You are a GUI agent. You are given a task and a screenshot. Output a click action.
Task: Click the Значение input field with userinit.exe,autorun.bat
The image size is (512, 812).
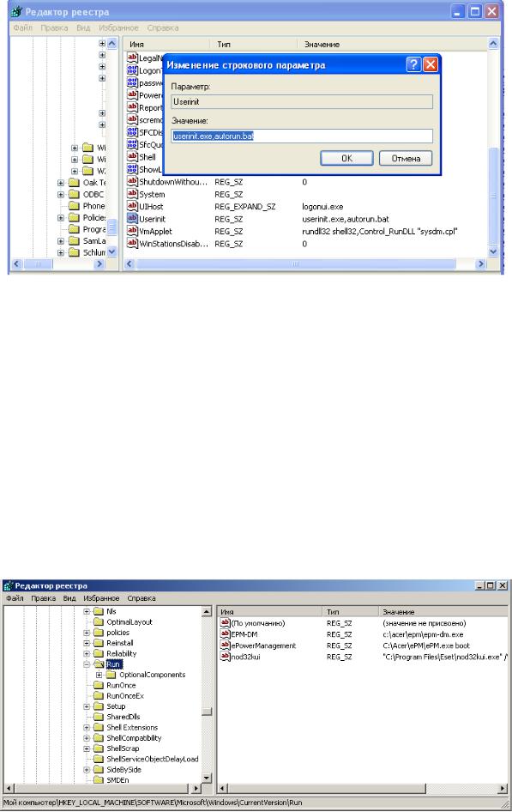tap(302, 136)
